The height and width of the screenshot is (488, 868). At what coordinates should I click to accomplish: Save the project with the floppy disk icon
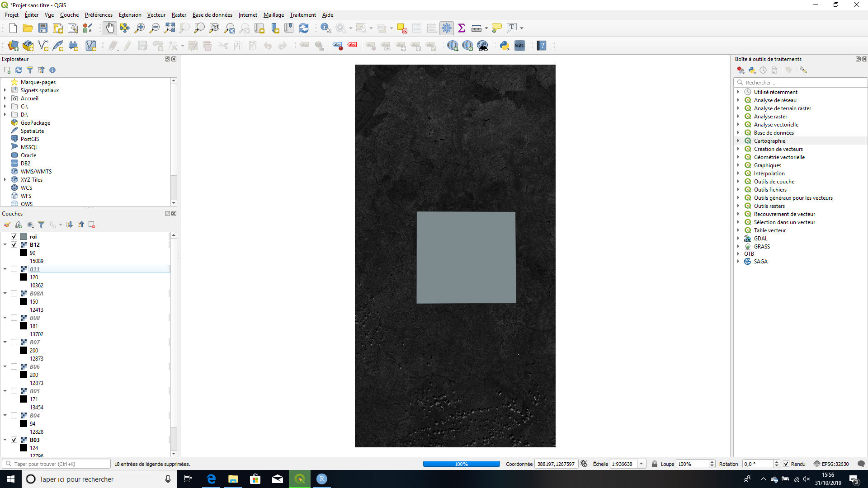pyautogui.click(x=43, y=28)
